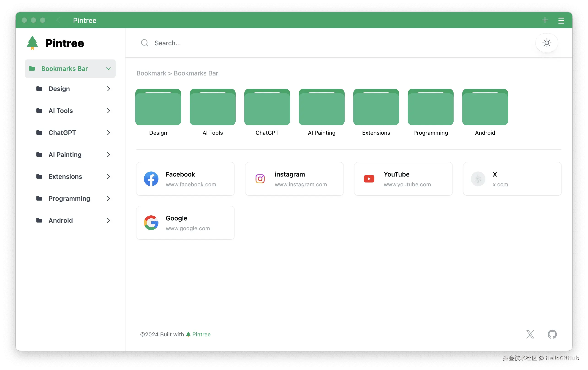Open the AI Painting folder thumbnail
The height and width of the screenshot is (370, 588).
tap(321, 107)
